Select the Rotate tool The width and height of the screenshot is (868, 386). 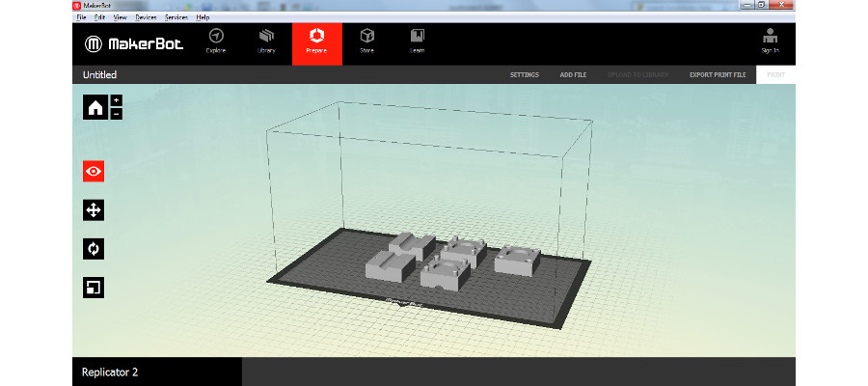pos(94,249)
